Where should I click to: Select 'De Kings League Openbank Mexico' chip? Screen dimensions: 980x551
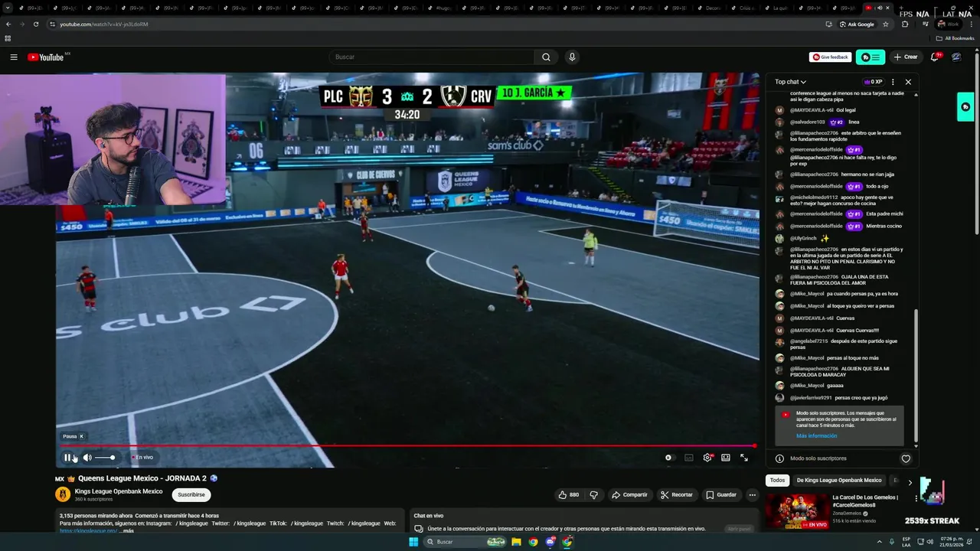tap(839, 481)
